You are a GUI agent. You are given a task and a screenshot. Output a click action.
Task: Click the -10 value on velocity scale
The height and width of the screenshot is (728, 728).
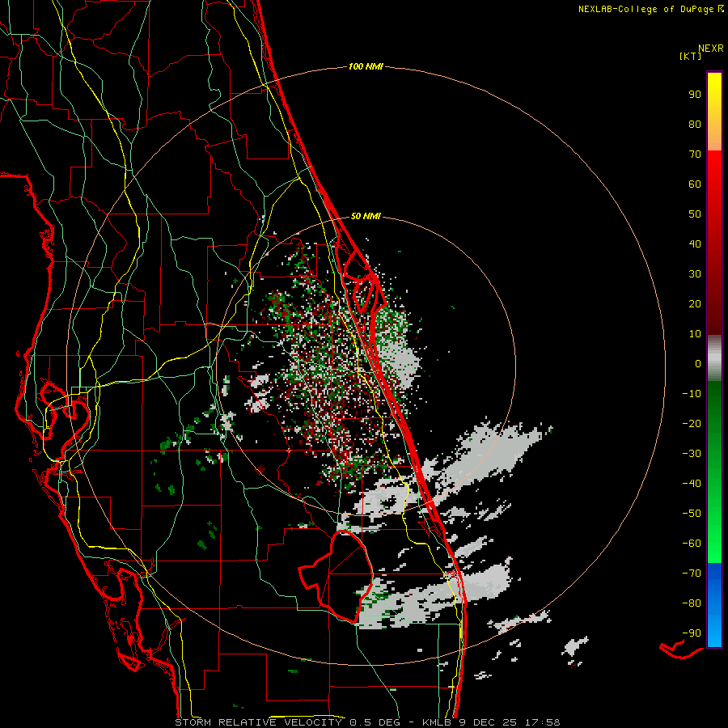click(x=692, y=394)
